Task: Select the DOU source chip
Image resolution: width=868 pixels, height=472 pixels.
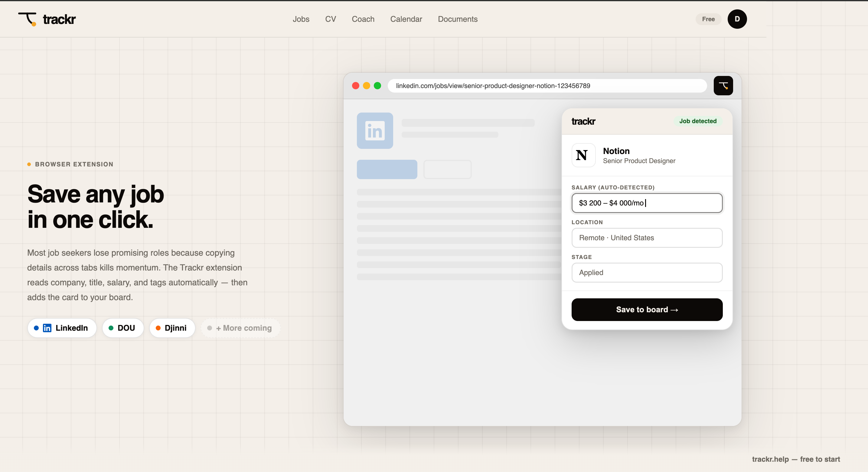Action: pos(123,328)
